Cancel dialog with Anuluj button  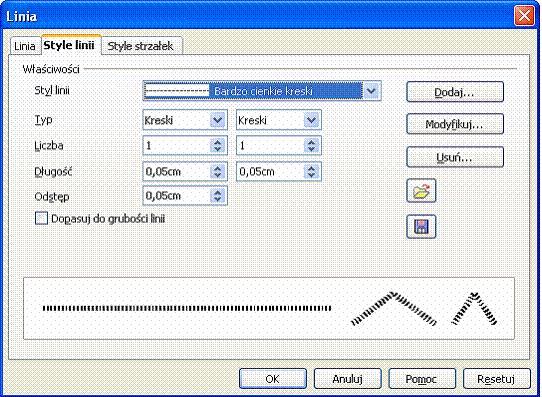pyautogui.click(x=347, y=379)
